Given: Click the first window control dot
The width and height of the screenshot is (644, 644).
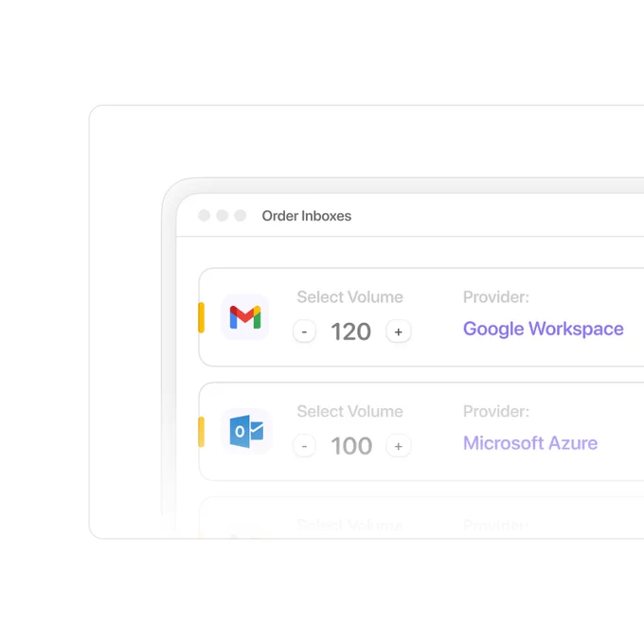Looking at the screenshot, I should (205, 216).
